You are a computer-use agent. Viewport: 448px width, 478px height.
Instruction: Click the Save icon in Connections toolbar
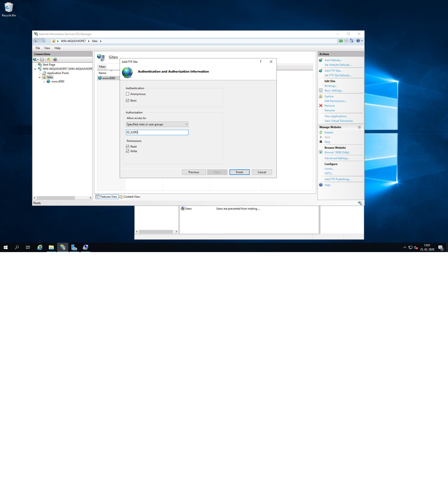pyautogui.click(x=42, y=60)
